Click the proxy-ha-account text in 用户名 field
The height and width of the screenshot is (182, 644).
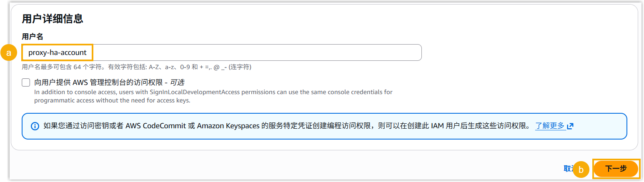(x=58, y=53)
